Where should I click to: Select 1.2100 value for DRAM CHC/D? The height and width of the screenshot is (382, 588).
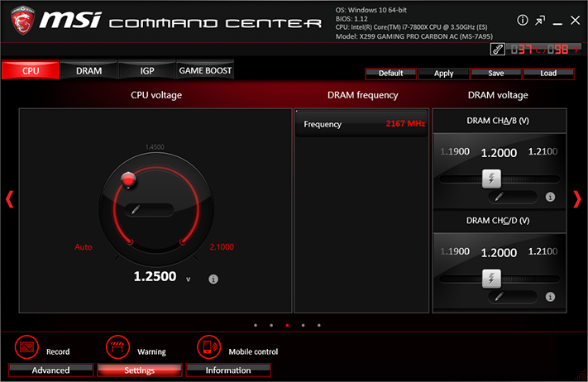click(x=543, y=251)
